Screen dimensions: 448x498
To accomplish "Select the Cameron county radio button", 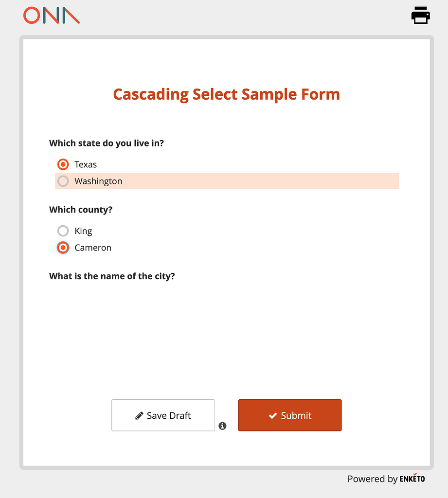I will pyautogui.click(x=63, y=248).
